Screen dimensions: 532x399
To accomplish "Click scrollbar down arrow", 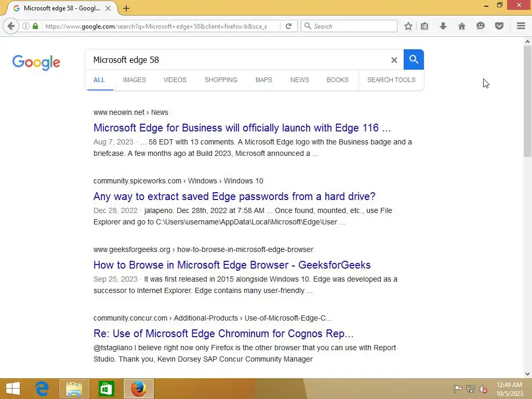I will tap(527, 374).
